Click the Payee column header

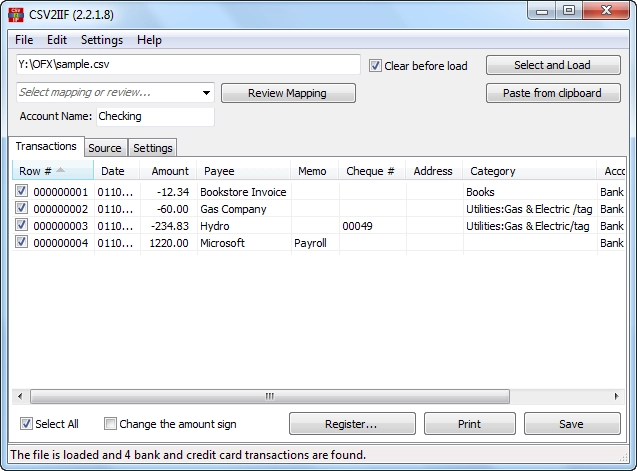(243, 171)
